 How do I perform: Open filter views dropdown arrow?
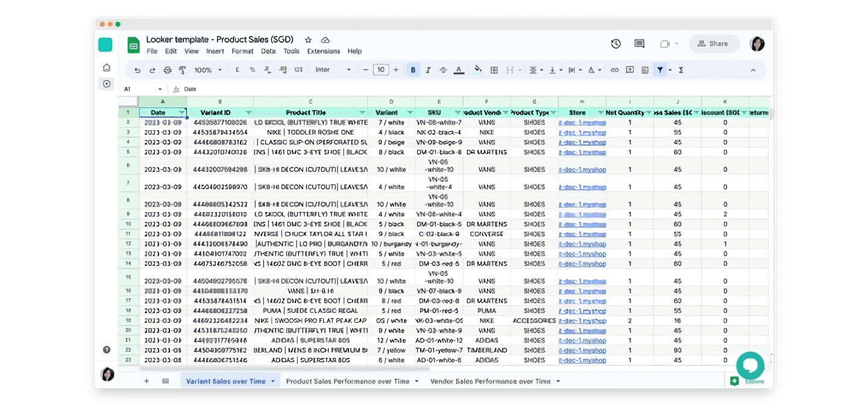670,70
